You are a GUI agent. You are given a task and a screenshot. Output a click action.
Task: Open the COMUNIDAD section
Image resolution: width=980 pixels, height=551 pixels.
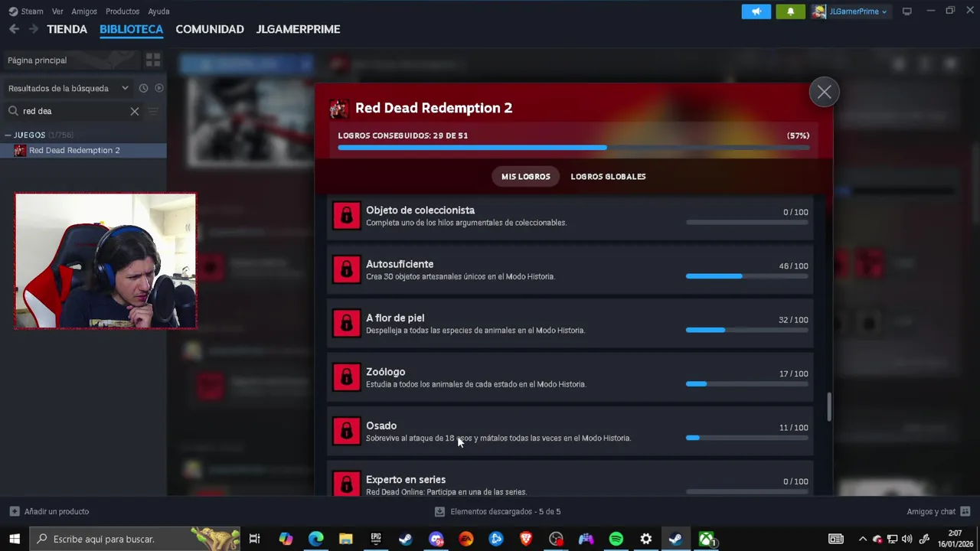[x=210, y=29]
